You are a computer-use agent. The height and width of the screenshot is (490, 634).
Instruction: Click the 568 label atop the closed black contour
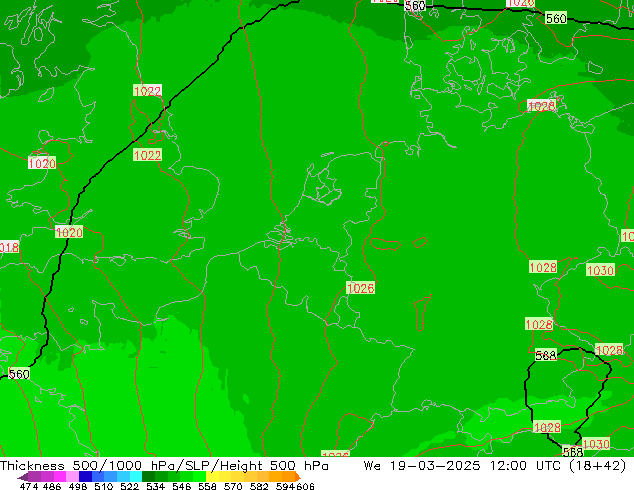coord(545,355)
